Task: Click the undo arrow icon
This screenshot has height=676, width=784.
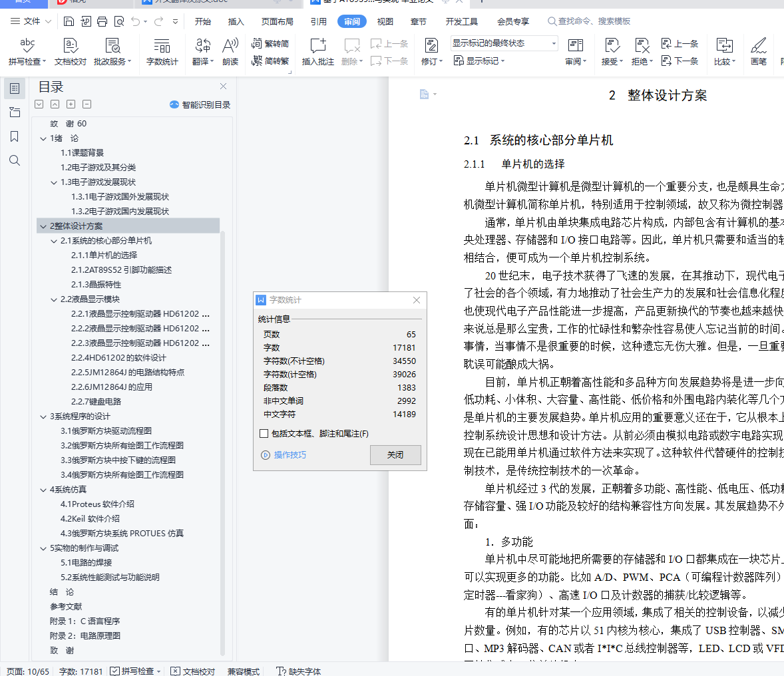Action: pos(136,21)
